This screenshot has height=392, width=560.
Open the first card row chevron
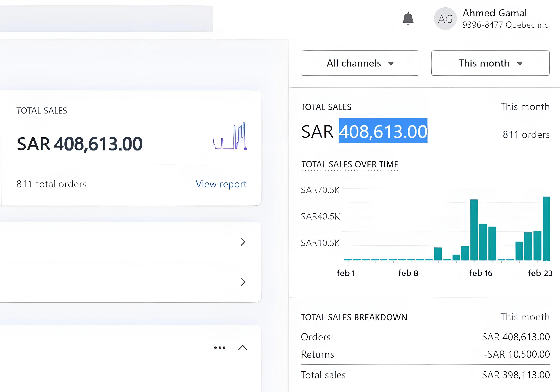(243, 242)
